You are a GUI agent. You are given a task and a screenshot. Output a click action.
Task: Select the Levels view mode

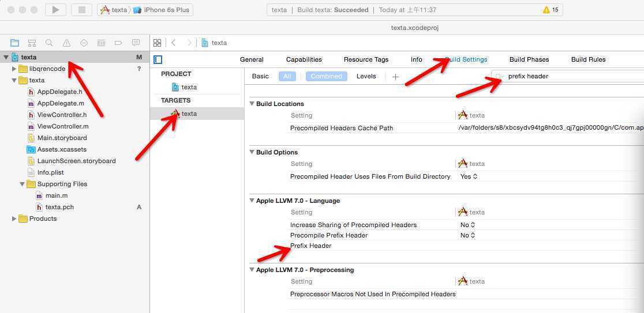[366, 76]
